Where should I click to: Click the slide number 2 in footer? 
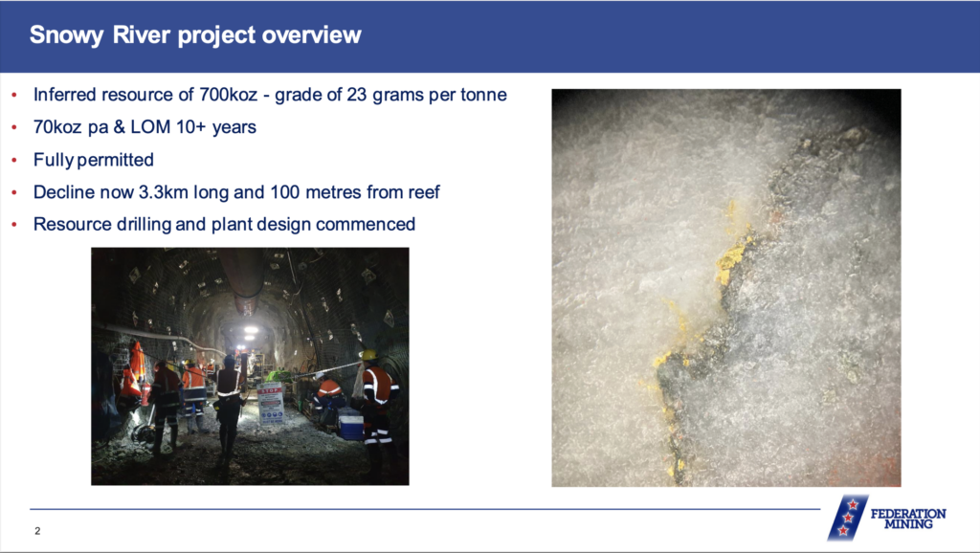tap(37, 530)
